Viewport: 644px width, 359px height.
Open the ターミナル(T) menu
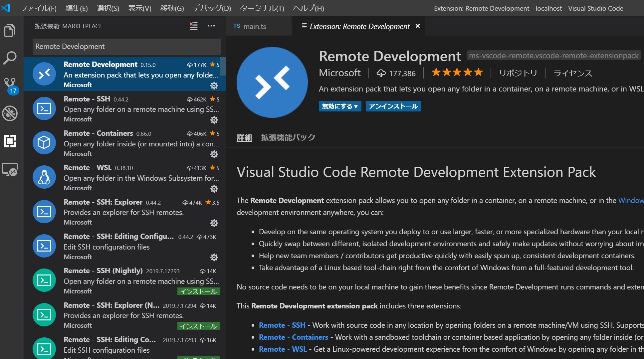[x=262, y=8]
